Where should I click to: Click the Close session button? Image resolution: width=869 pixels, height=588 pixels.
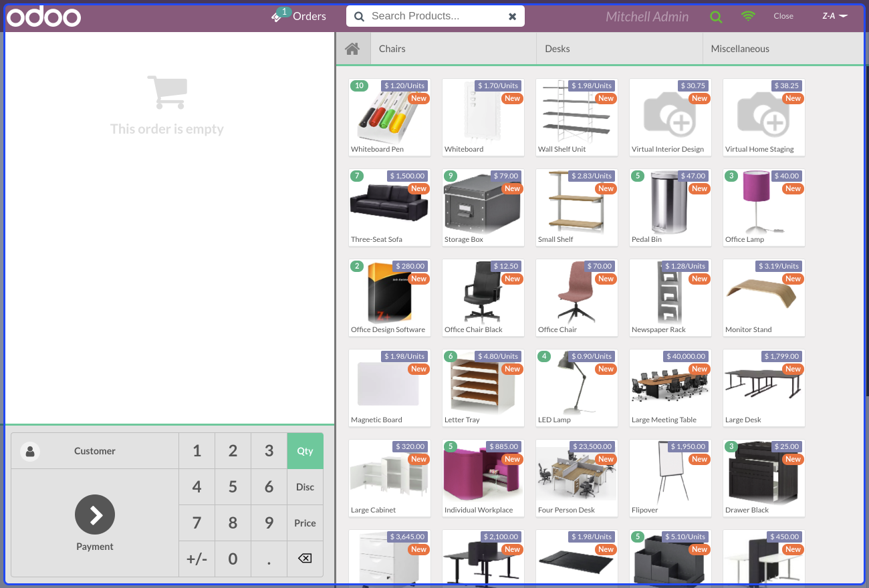pos(783,16)
